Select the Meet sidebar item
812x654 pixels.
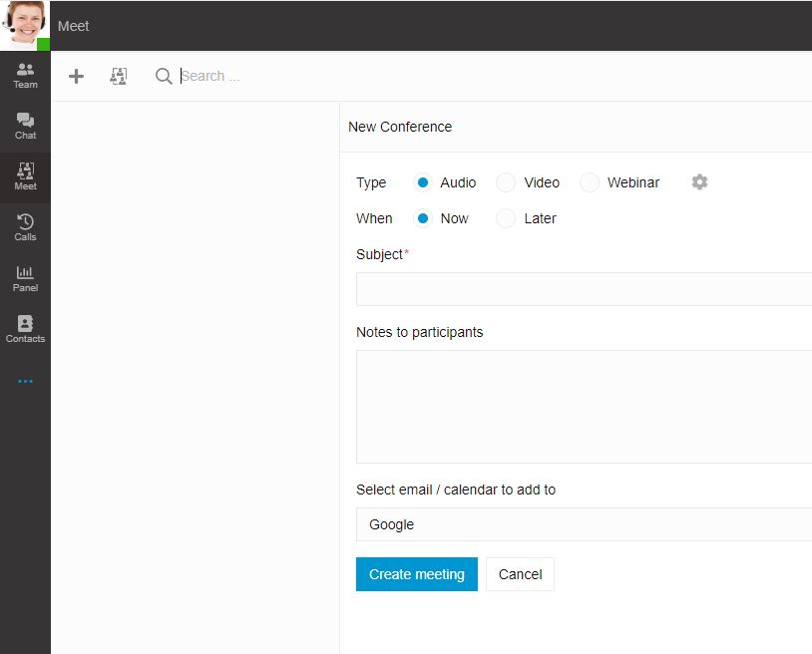tap(25, 176)
